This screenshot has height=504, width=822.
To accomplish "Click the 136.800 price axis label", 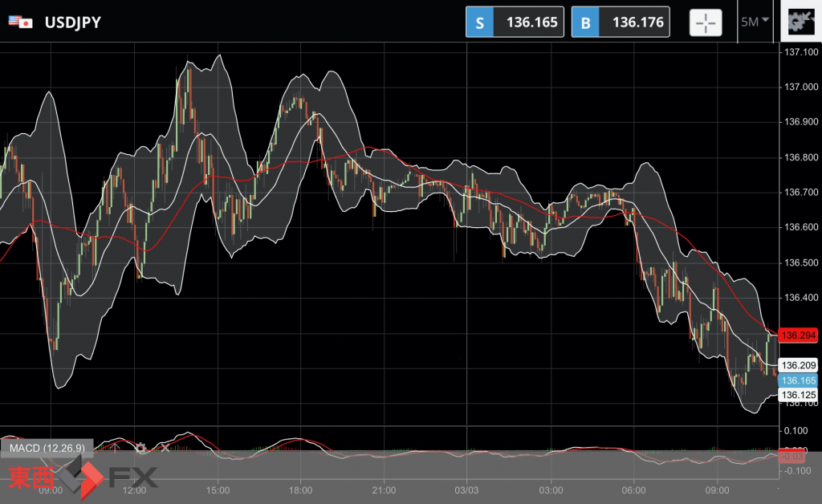I will [x=800, y=157].
